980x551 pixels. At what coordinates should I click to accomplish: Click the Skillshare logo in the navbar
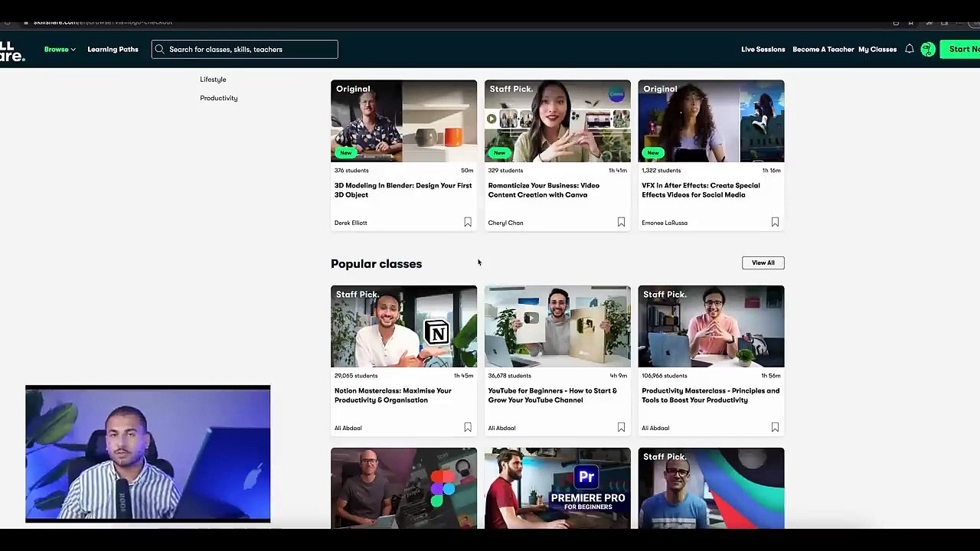tap(12, 51)
